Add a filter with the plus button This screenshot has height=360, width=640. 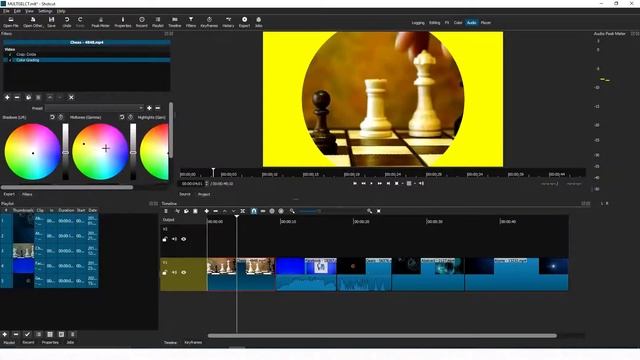(x=7, y=98)
